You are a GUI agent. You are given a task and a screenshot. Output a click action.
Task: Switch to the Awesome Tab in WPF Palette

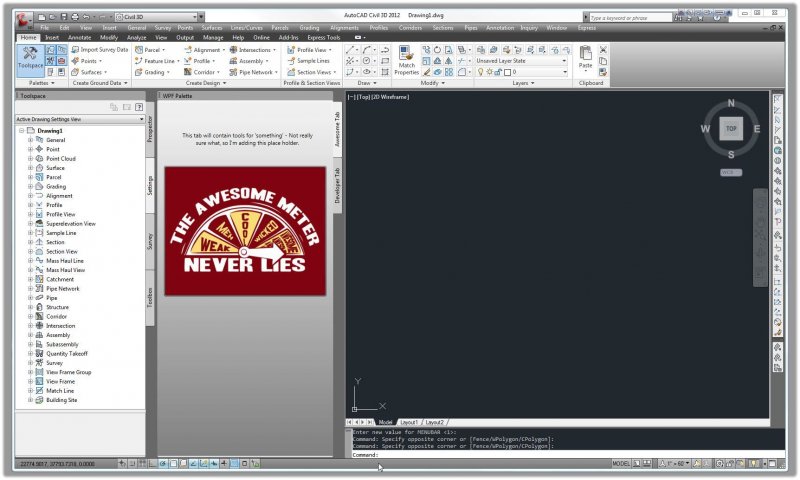pos(337,129)
